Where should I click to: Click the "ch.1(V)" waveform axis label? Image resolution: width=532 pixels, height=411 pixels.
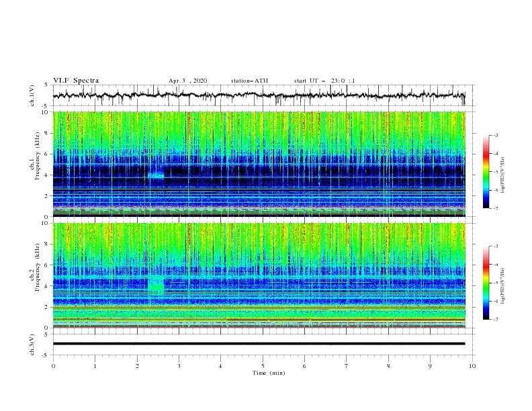tap(32, 95)
